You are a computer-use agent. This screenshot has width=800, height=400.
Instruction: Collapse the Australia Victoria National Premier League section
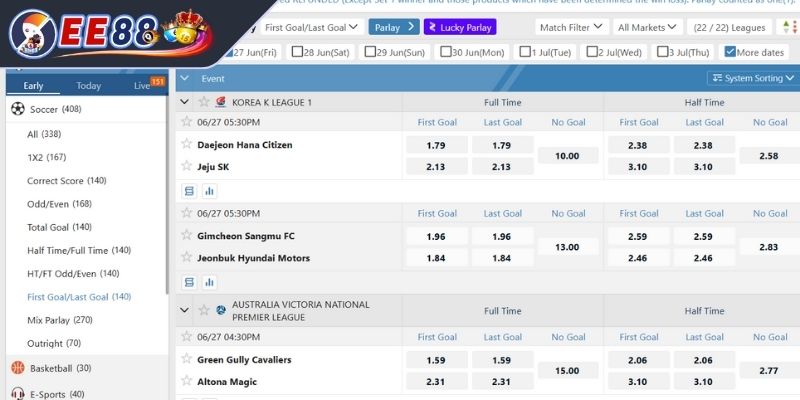184,310
